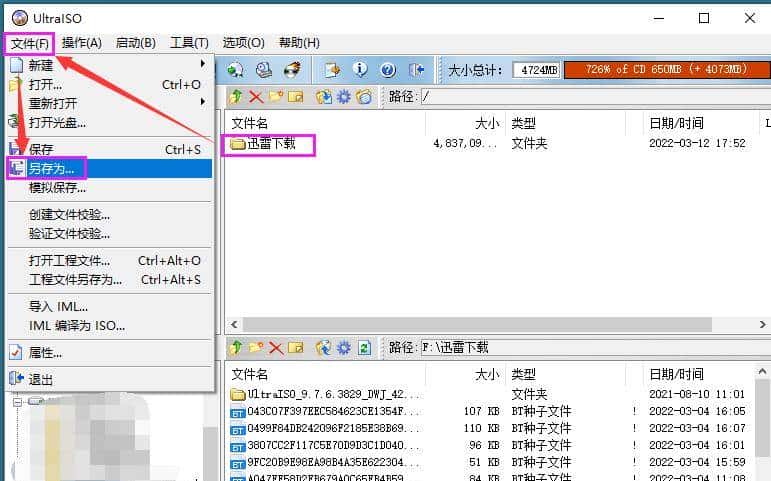771x481 pixels.
Task: Click the rename icon in ISO pane toolbar
Action: tap(296, 97)
